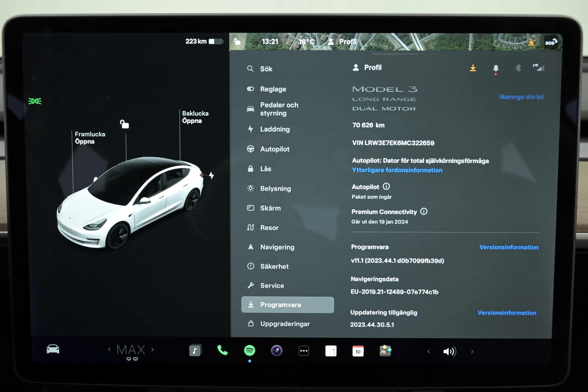The height and width of the screenshot is (392, 588).
Task: Toggle the car lock icon above the vehicle
Action: point(124,124)
